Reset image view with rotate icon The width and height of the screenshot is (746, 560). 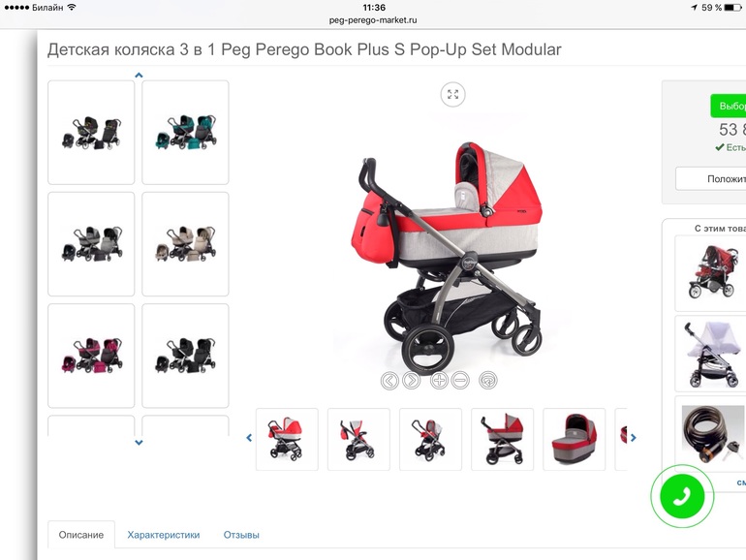[487, 381]
